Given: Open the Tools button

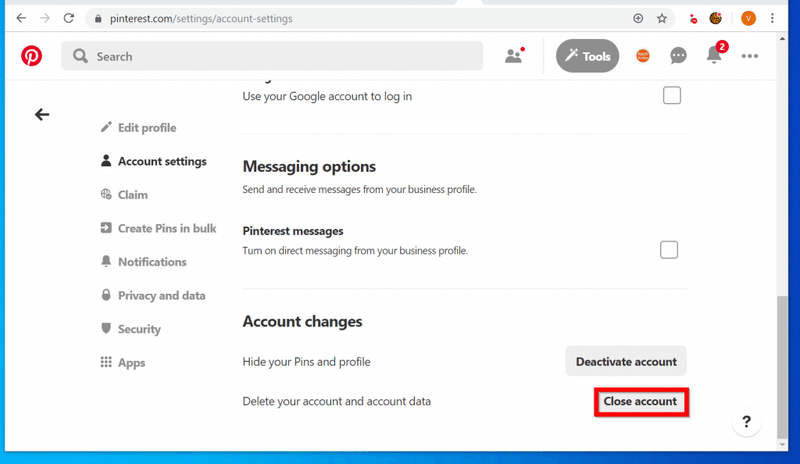Looking at the screenshot, I should coord(587,56).
